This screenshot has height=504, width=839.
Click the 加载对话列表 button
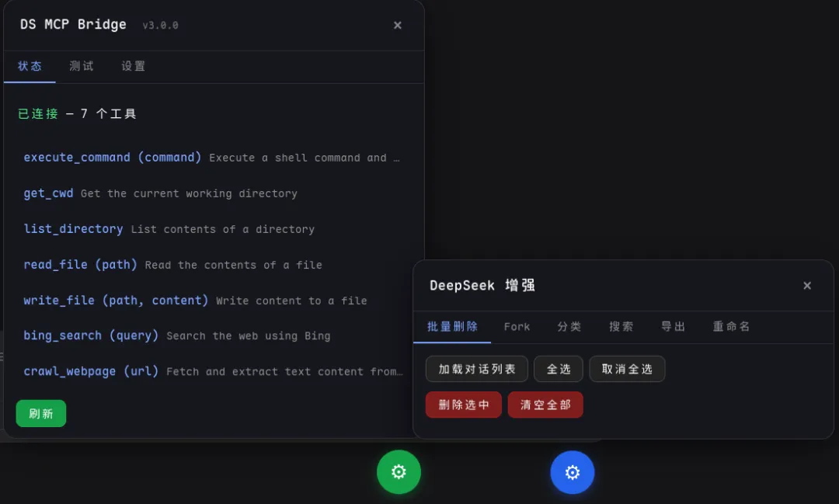coord(477,369)
